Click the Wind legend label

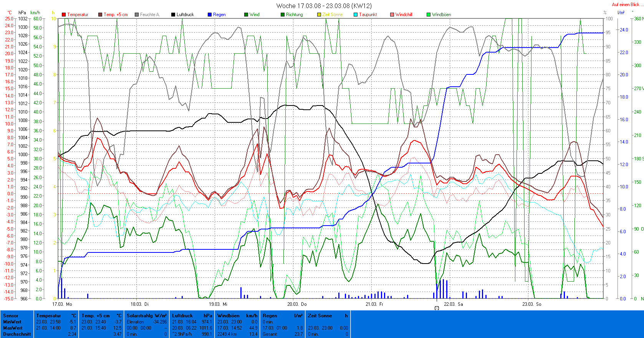point(254,15)
